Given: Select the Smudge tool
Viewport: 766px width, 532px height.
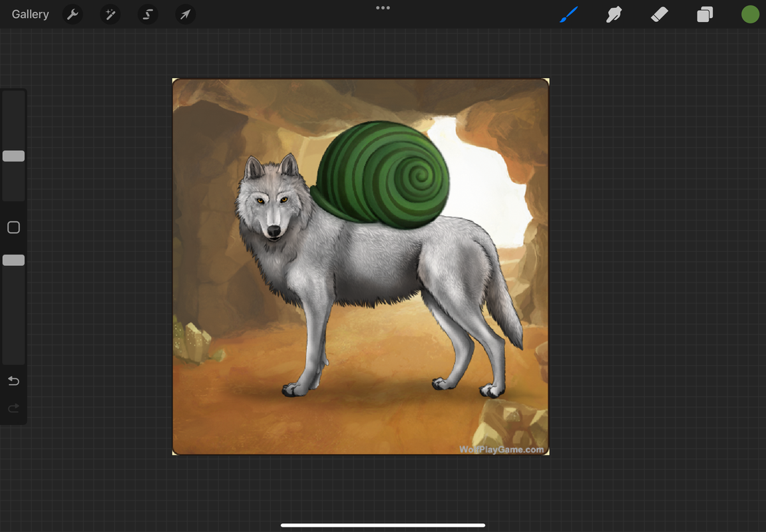Looking at the screenshot, I should click(614, 15).
